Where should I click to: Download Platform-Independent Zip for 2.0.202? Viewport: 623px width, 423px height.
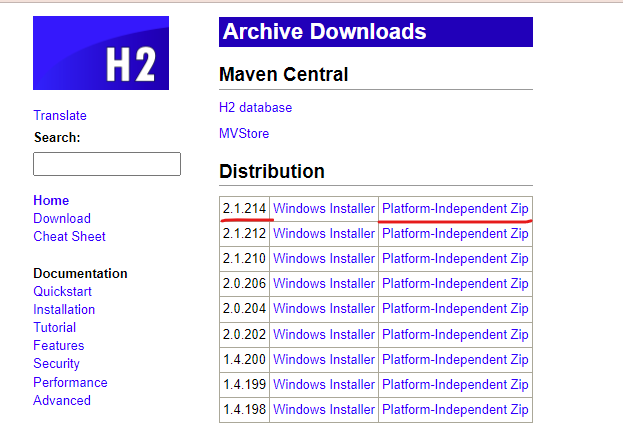click(455, 334)
